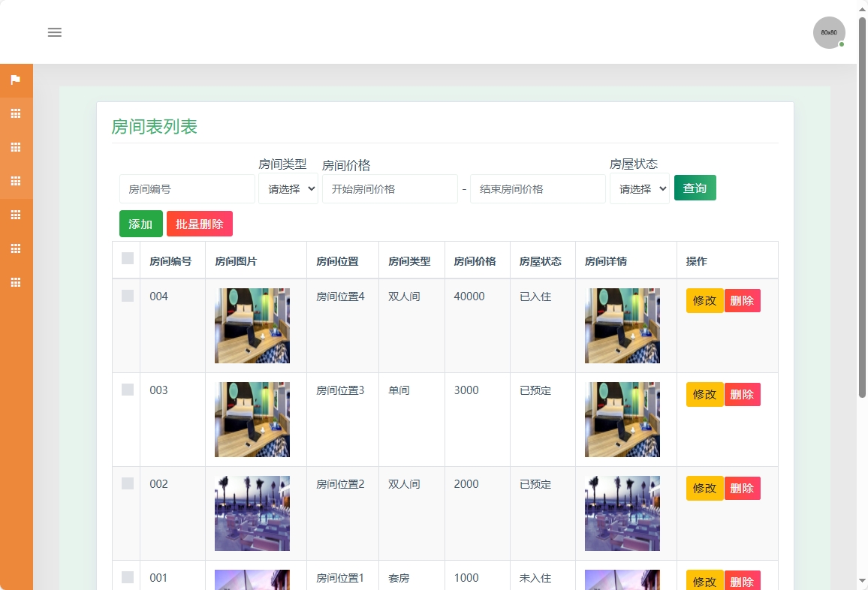
Task: Open the fourth sidebar module icon
Action: tap(16, 215)
